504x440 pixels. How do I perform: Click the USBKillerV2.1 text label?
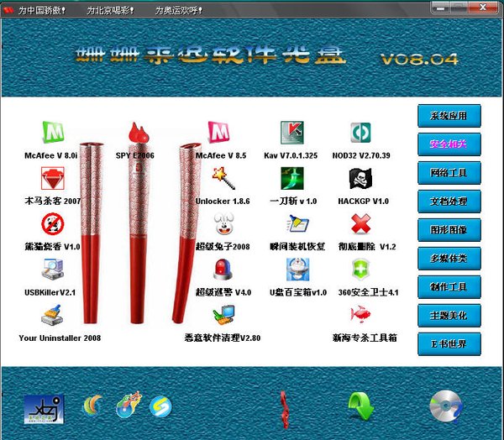tap(50, 292)
